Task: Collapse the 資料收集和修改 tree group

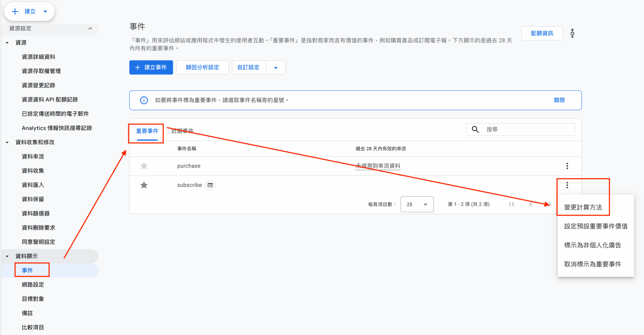Action: pos(7,142)
